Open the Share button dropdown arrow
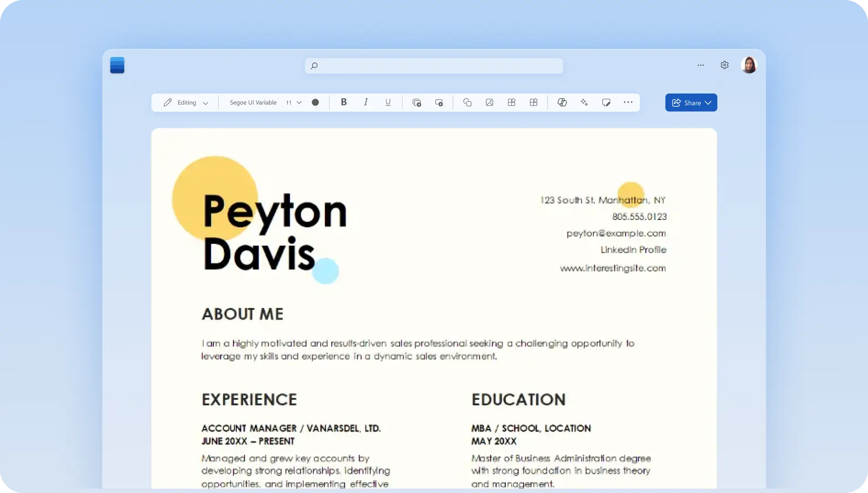The image size is (868, 493). pos(708,103)
